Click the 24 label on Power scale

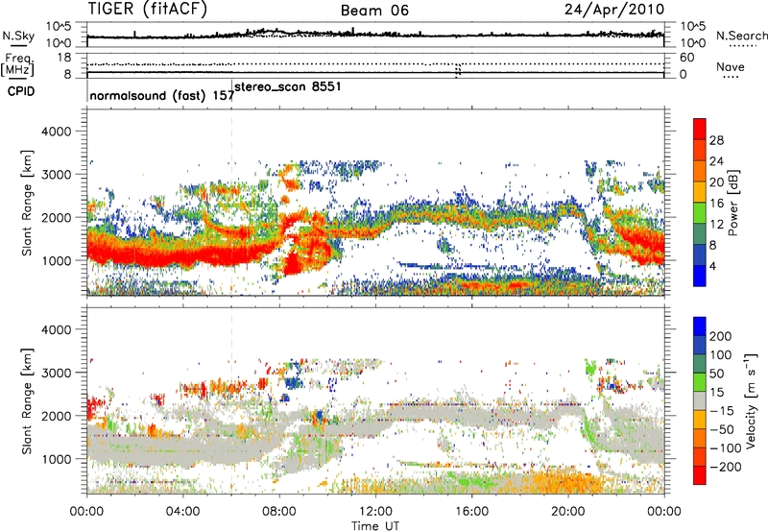[716, 161]
